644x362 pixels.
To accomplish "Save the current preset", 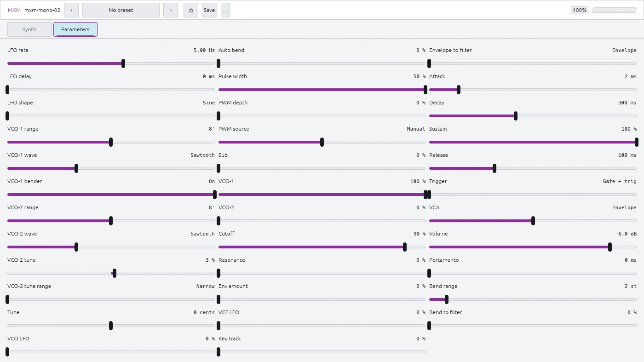I will click(209, 10).
